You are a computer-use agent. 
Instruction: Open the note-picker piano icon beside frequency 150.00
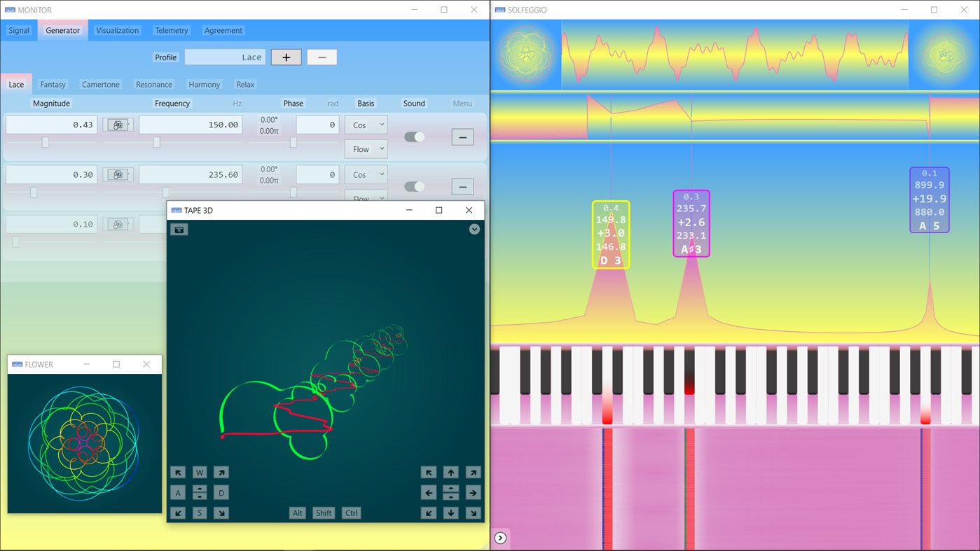tap(118, 124)
